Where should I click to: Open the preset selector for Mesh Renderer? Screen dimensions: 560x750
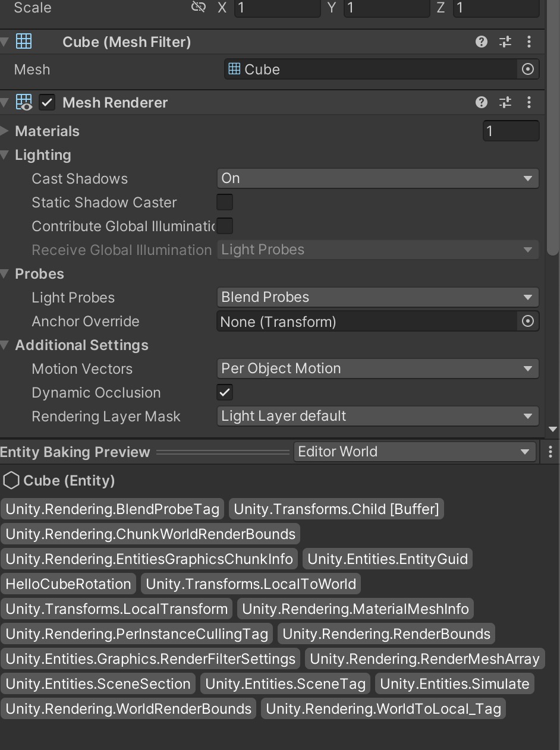tap(505, 102)
